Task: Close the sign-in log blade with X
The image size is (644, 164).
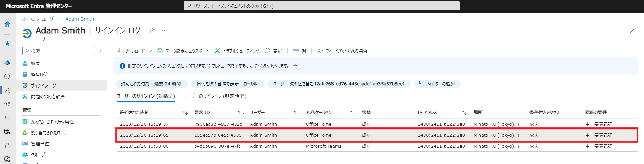Action: click(632, 31)
